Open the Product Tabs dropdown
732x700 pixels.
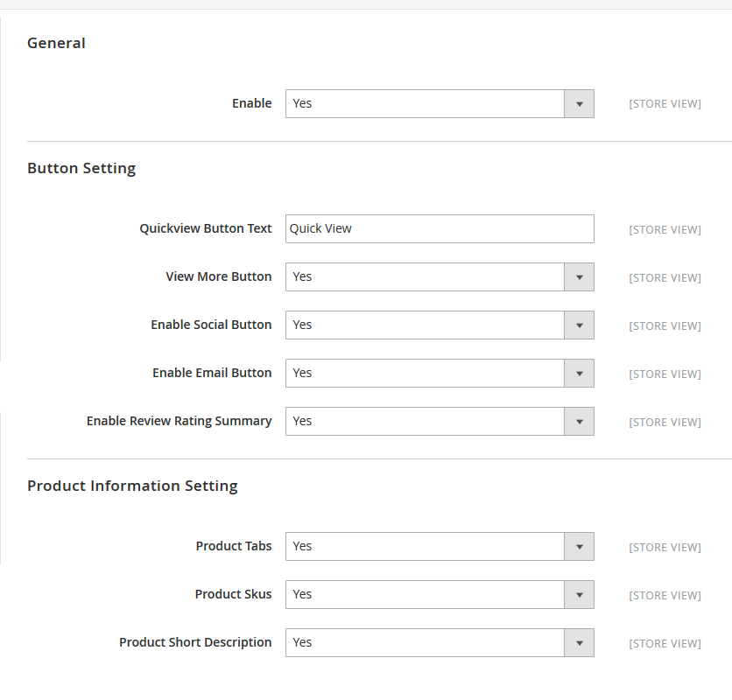click(x=439, y=546)
